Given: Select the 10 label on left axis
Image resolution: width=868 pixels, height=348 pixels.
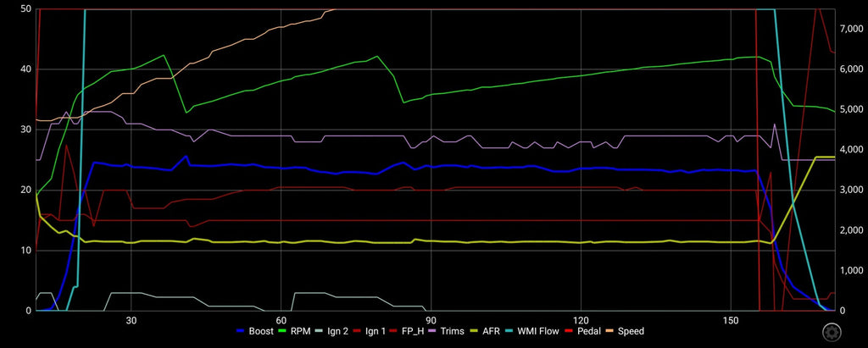Looking at the screenshot, I should [x=25, y=250].
